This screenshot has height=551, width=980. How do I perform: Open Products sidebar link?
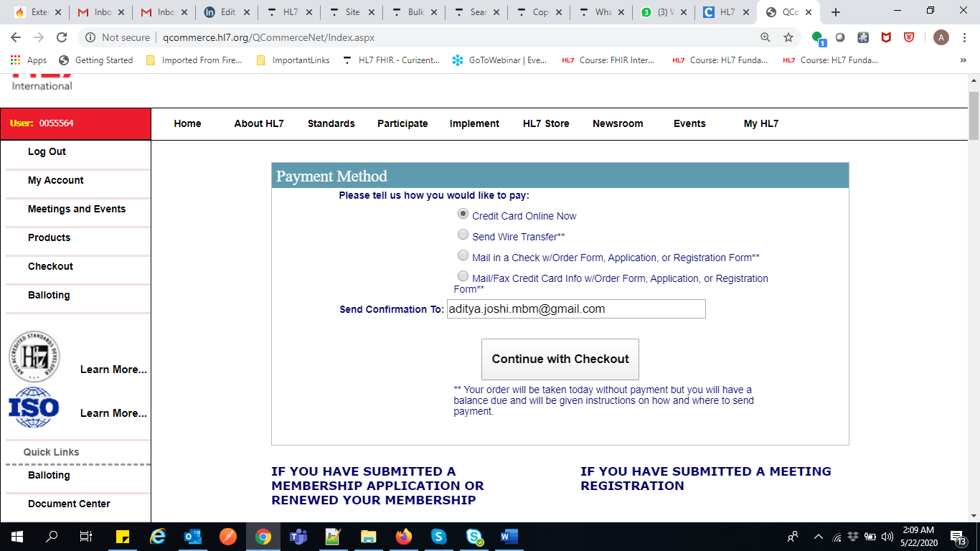coord(49,237)
